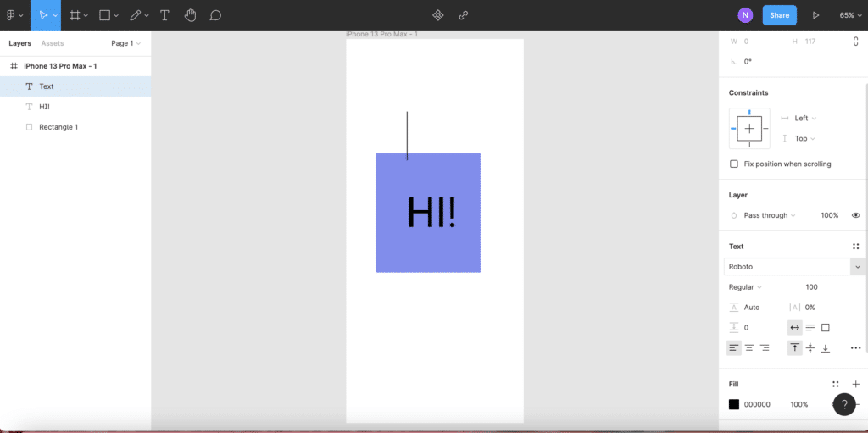
Task: Open type details three-dot menu
Action: [856, 347]
